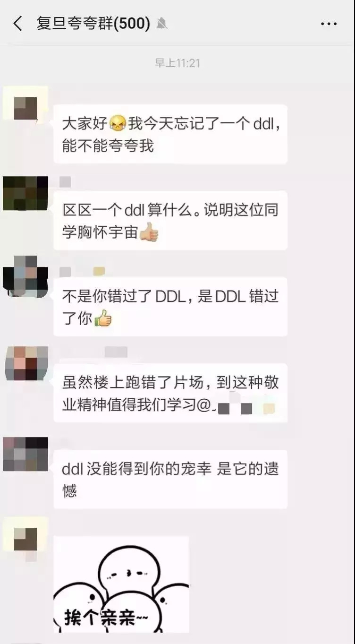Tap avatar of the sticker sender
355x644 pixels.
(25, 539)
